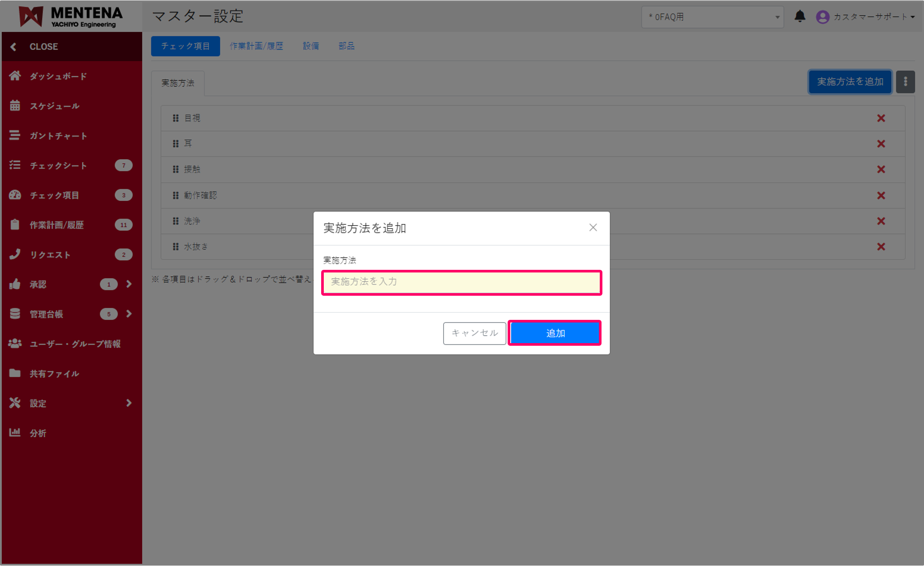Close the 実施方法を追加 dialog with X
The image size is (924, 566).
593,227
